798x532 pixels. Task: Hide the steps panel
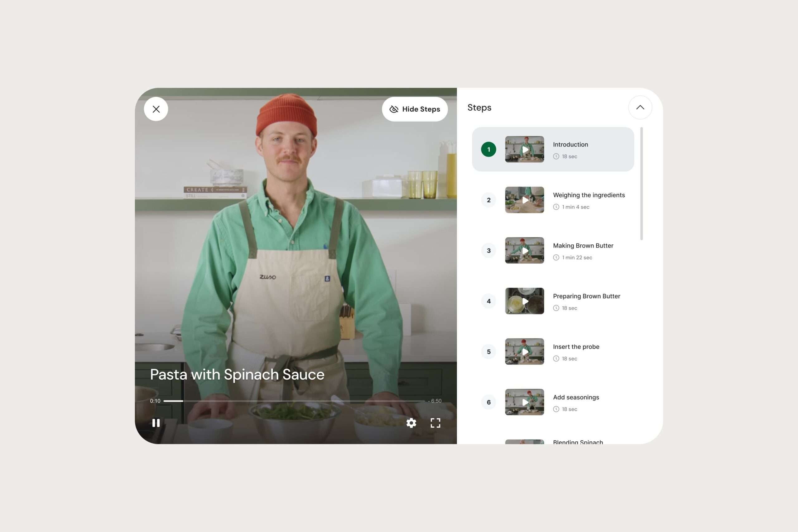click(415, 109)
